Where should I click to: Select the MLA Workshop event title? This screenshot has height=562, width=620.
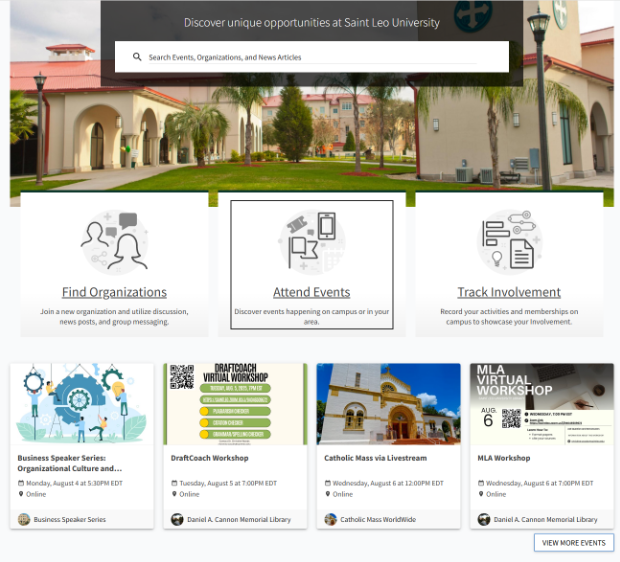(504, 458)
